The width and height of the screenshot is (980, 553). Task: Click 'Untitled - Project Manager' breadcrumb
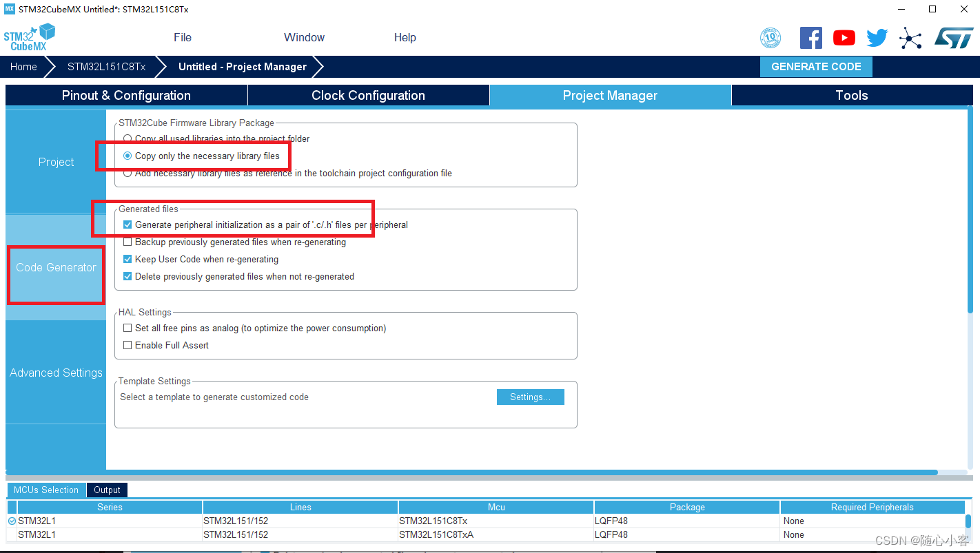click(x=242, y=67)
